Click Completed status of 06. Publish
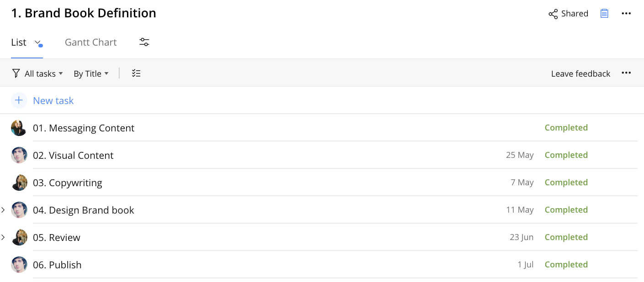 point(566,265)
